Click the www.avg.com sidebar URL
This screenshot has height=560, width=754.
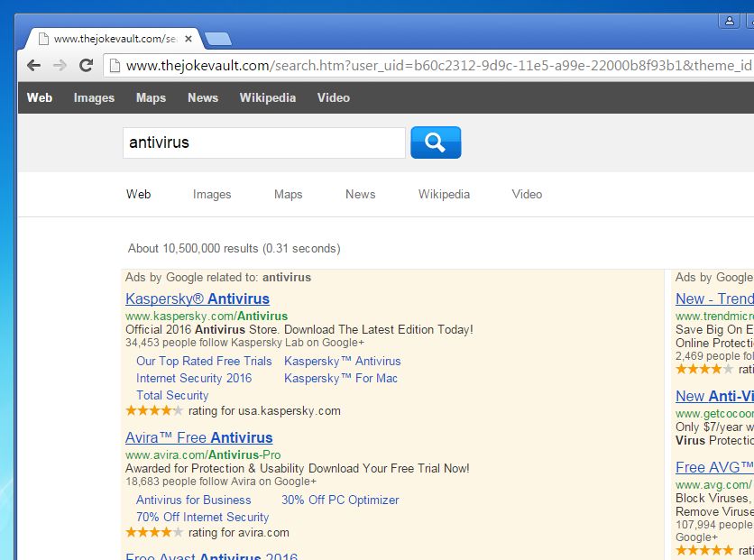pos(713,484)
